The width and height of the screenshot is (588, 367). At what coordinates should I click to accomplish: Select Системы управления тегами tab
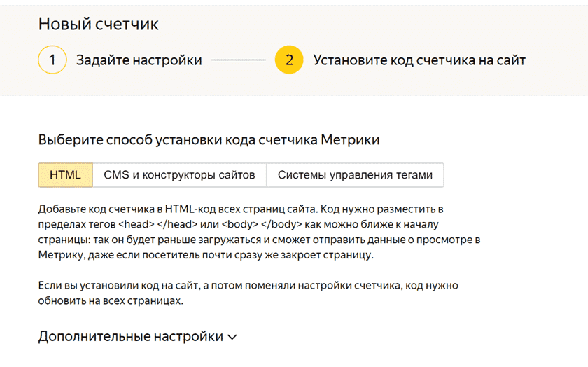tap(355, 175)
